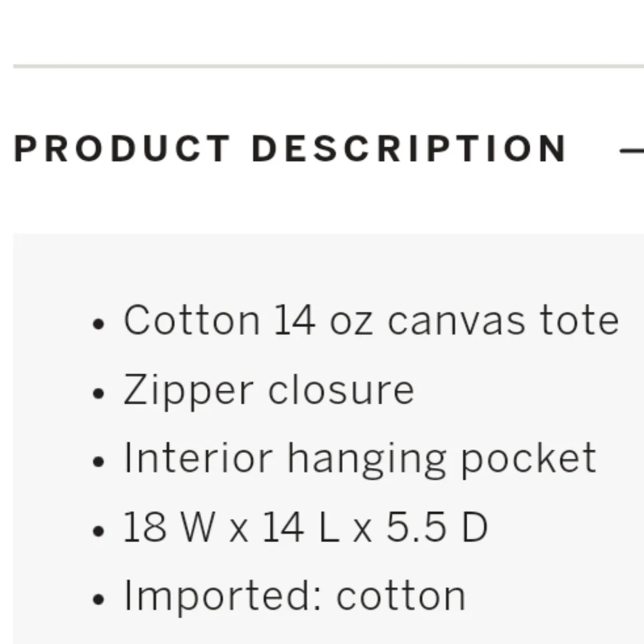This screenshot has width=644, height=644.
Task: Click the "18 W x 14 L" dimensions text
Action: [x=231, y=528]
